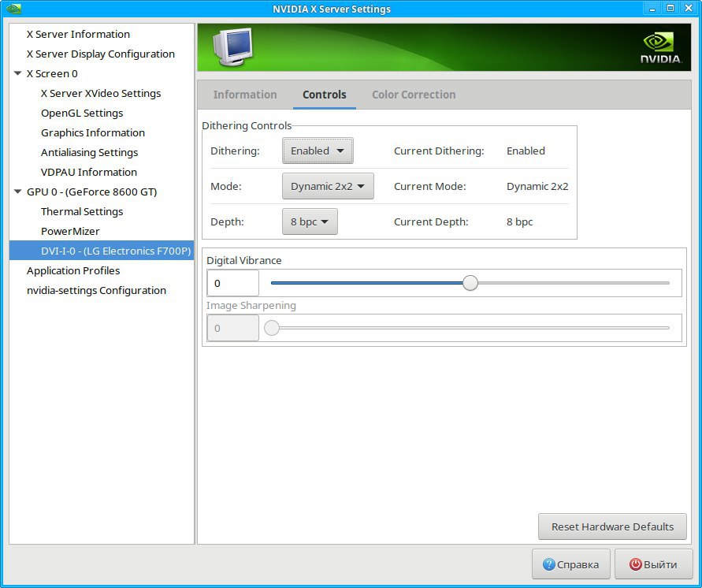Click the Выйти quit button
702x588 pixels.
pyautogui.click(x=653, y=564)
